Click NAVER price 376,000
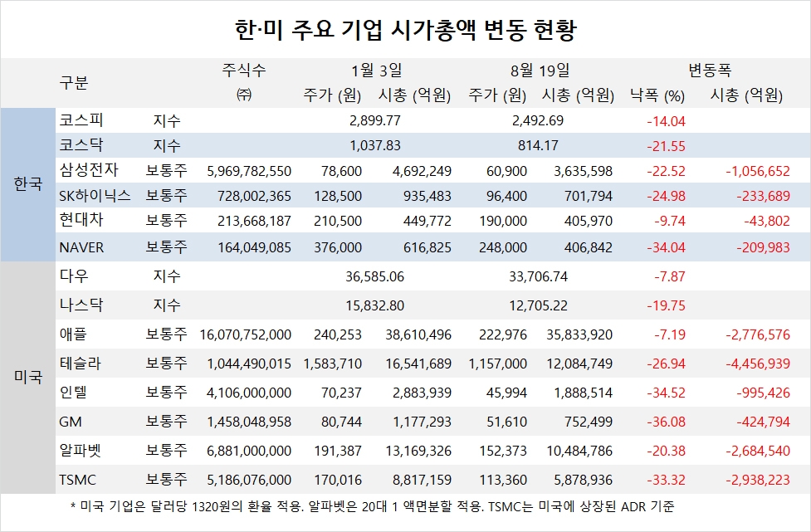This screenshot has width=811, height=532. [x=338, y=247]
